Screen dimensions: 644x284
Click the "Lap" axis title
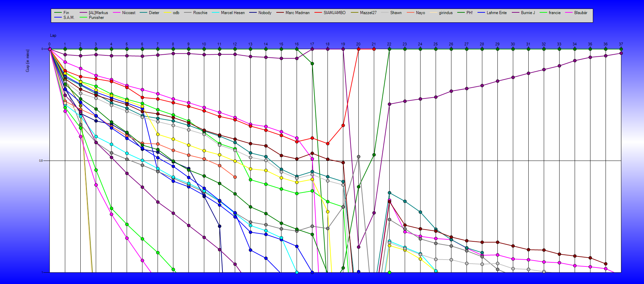pyautogui.click(x=53, y=35)
